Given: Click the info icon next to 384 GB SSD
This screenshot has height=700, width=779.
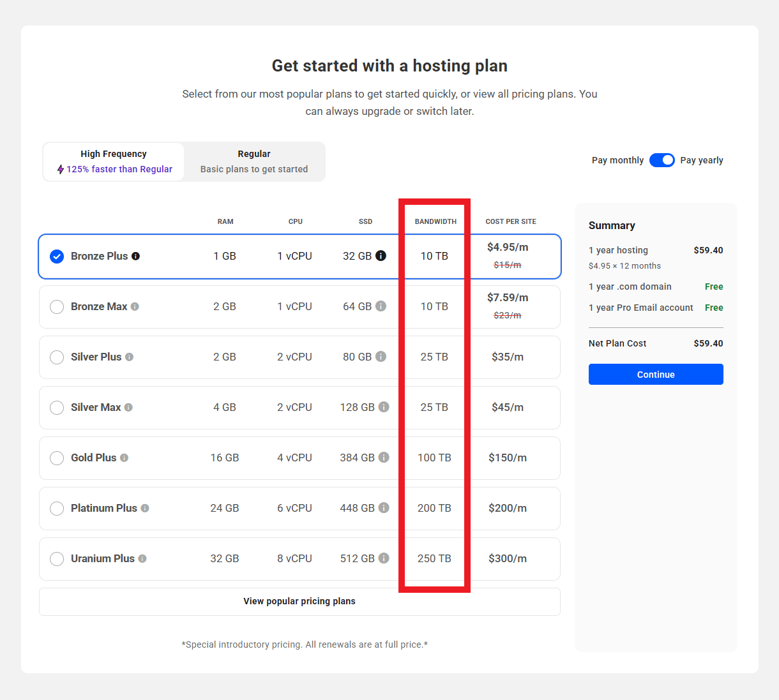Looking at the screenshot, I should (383, 458).
